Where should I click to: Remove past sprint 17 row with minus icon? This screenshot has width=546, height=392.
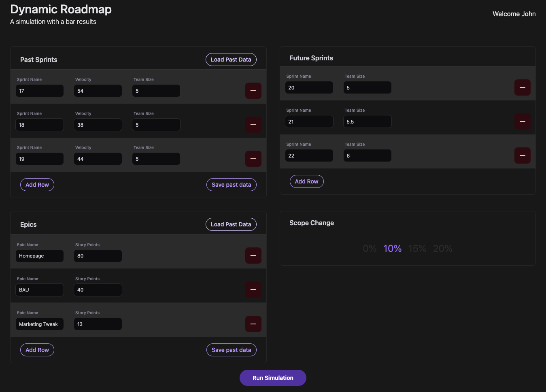pyautogui.click(x=253, y=91)
